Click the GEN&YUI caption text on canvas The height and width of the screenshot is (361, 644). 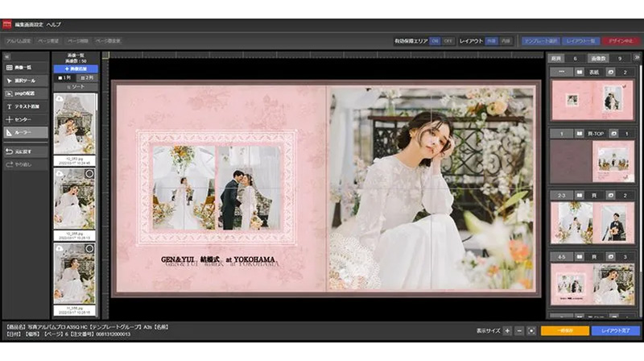(x=217, y=259)
